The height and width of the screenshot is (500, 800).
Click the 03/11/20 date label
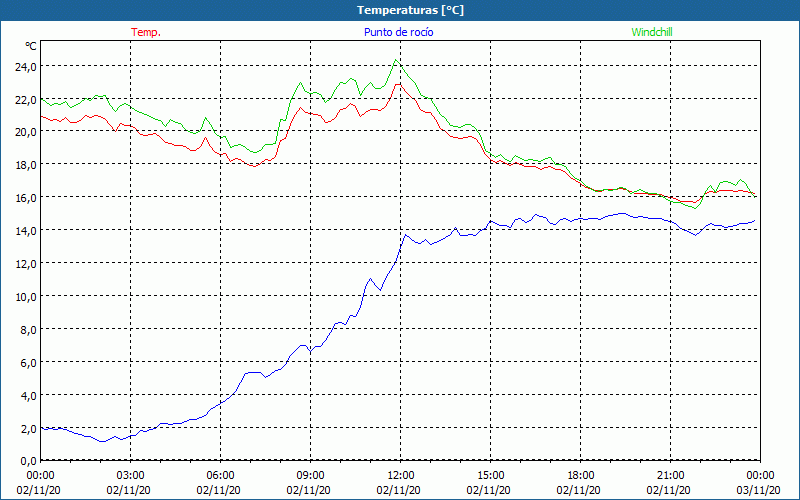pyautogui.click(x=758, y=490)
